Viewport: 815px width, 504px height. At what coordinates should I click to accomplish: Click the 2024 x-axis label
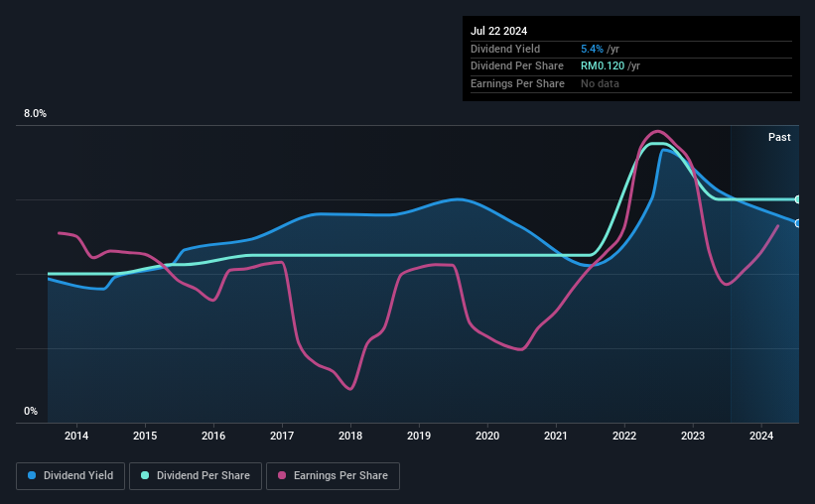pyautogui.click(x=761, y=436)
